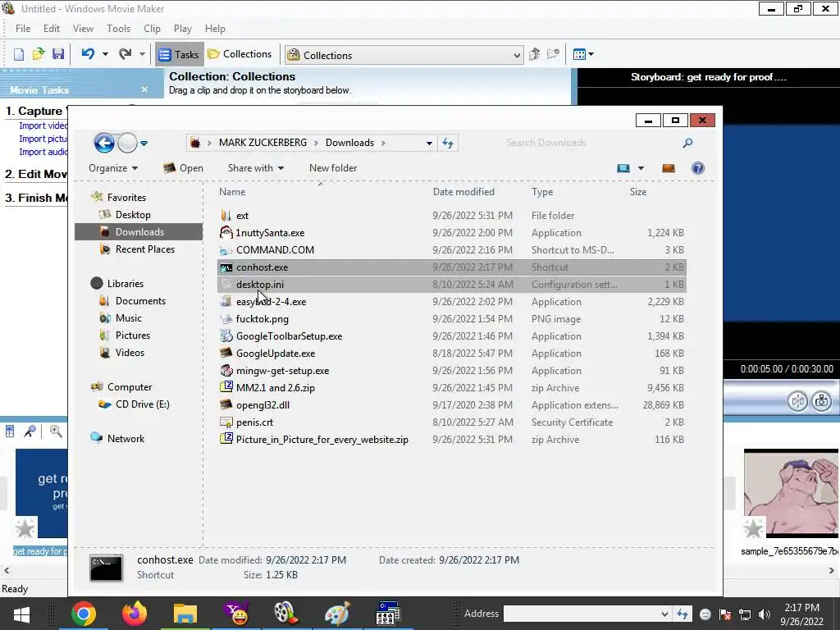840x630 pixels.
Task: Select the opengl32.dll file
Action: point(262,405)
